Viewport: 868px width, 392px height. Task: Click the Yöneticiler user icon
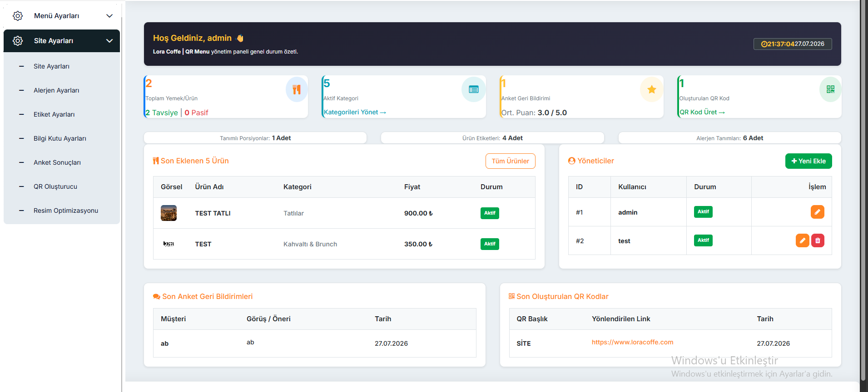(x=572, y=161)
